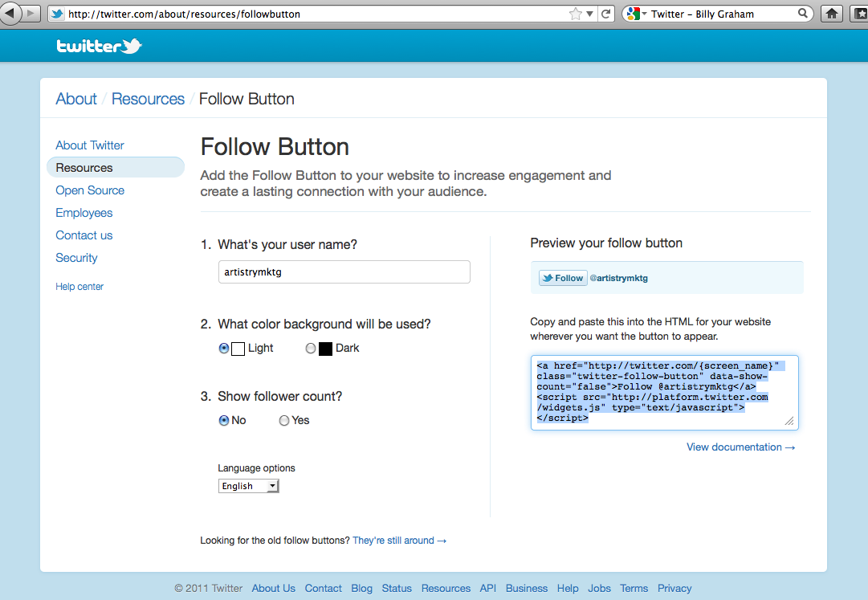Click the Follow preview button
Screen dimensions: 868x600
pos(562,278)
